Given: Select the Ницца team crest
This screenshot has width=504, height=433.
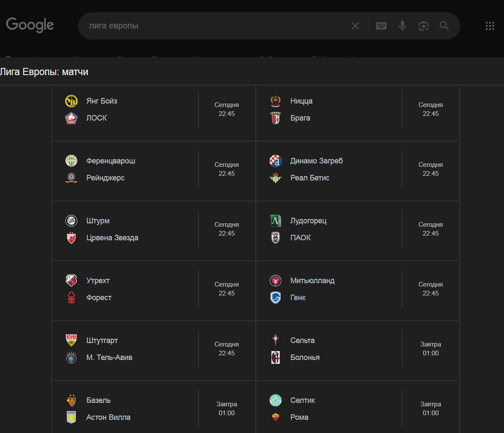Looking at the screenshot, I should pos(276,101).
